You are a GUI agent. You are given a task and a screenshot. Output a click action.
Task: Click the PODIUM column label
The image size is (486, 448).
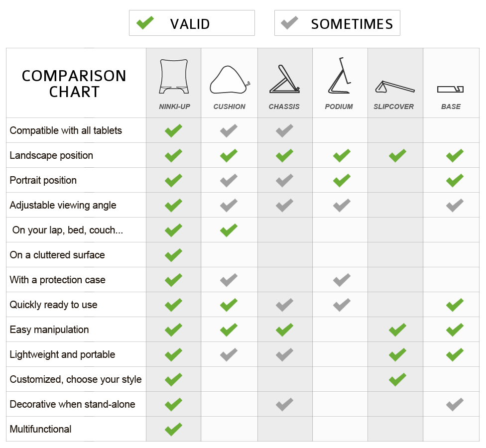pyautogui.click(x=339, y=107)
